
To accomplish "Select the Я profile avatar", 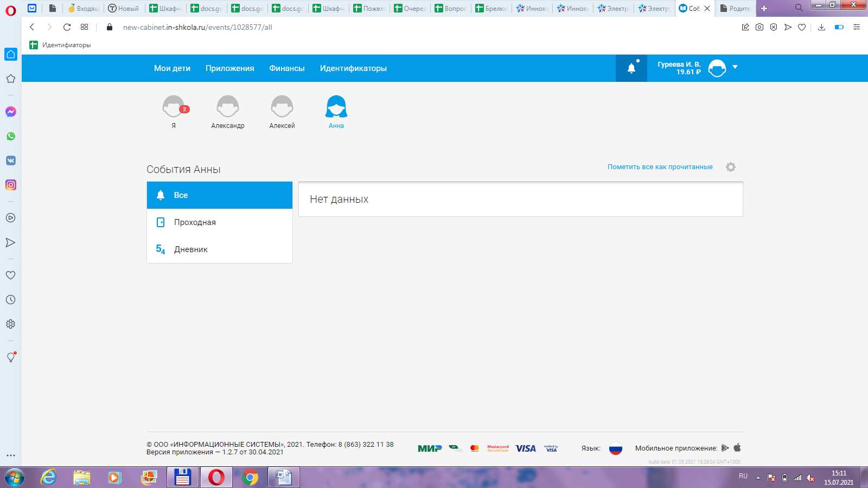I will 174,106.
